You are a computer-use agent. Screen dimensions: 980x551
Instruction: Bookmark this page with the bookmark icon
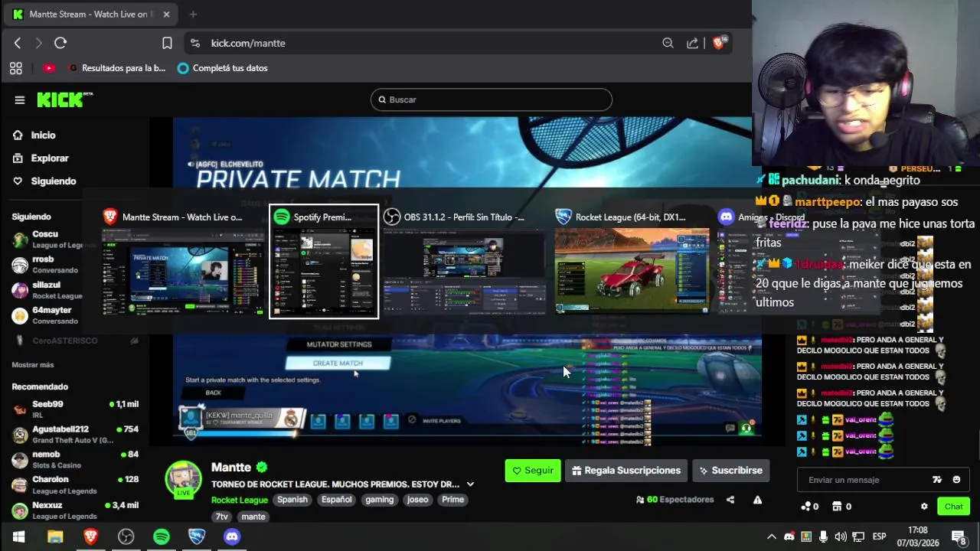click(x=167, y=43)
